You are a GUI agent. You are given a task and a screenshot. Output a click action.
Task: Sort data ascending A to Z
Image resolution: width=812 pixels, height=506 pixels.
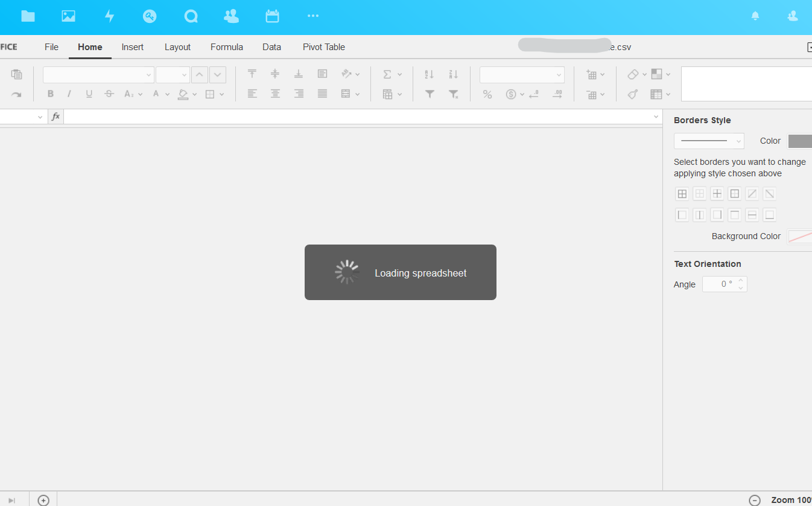coord(429,74)
